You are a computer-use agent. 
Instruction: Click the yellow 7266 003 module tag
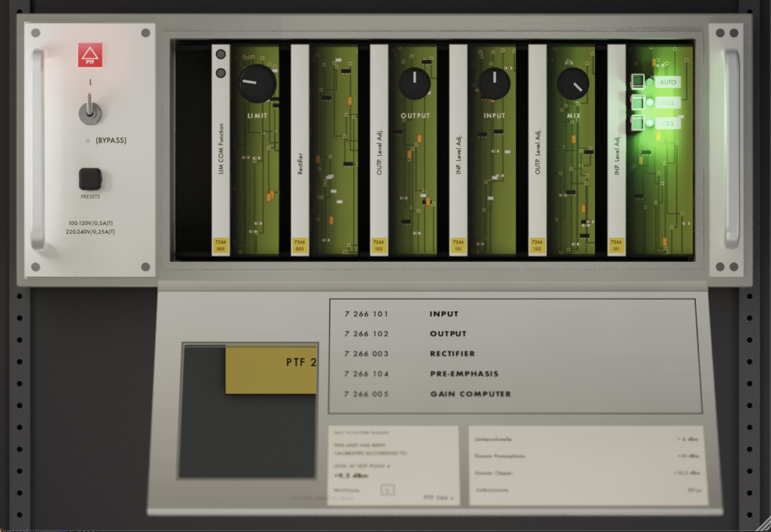(300, 245)
